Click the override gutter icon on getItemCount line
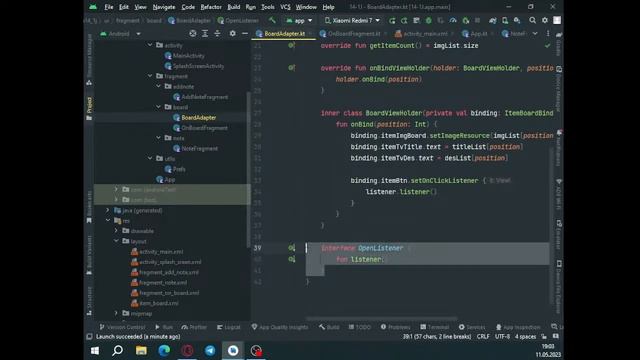Screen dimensions: 640x360 (291, 45)
